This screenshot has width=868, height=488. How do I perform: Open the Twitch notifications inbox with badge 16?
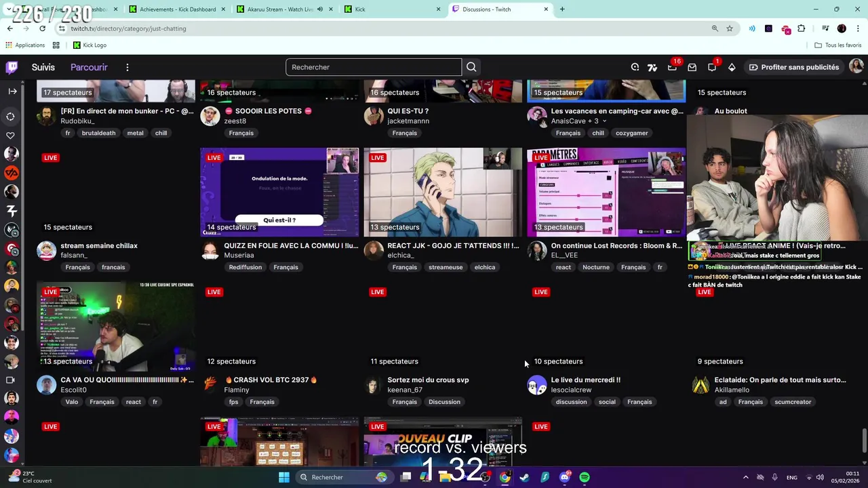[672, 67]
